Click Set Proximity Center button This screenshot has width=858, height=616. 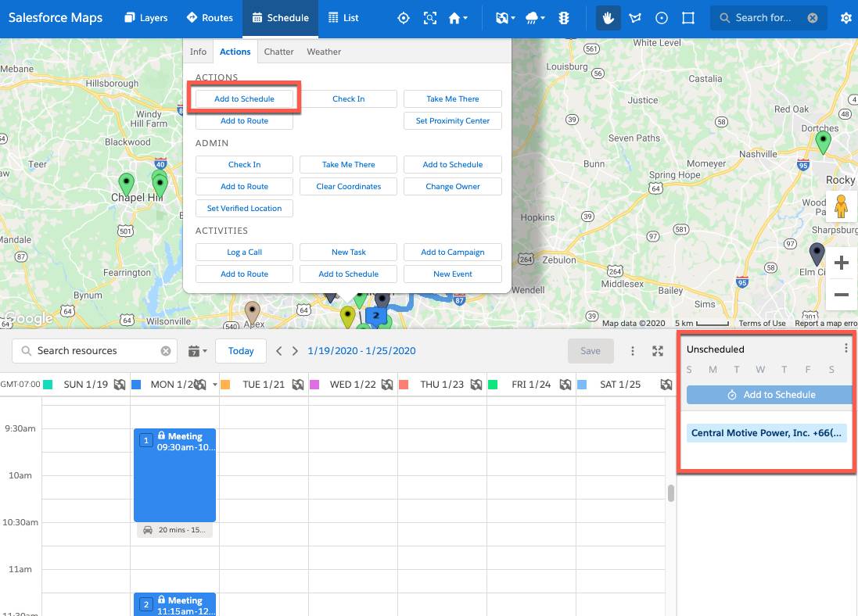(x=453, y=121)
